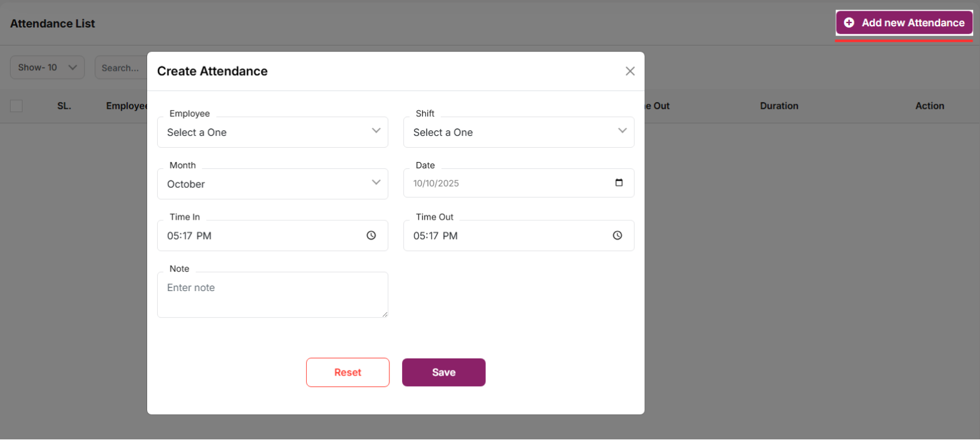Click the SL. column header
980x440 pixels.
pyautogui.click(x=64, y=106)
